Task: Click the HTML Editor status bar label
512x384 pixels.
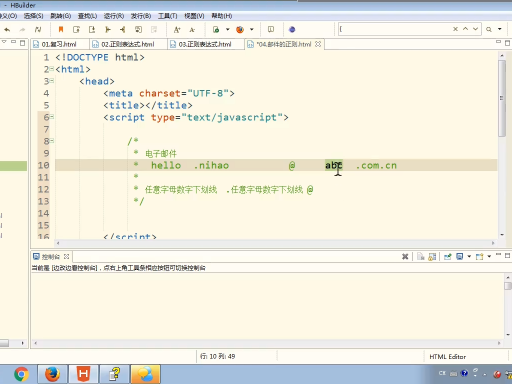Action: coord(447,356)
